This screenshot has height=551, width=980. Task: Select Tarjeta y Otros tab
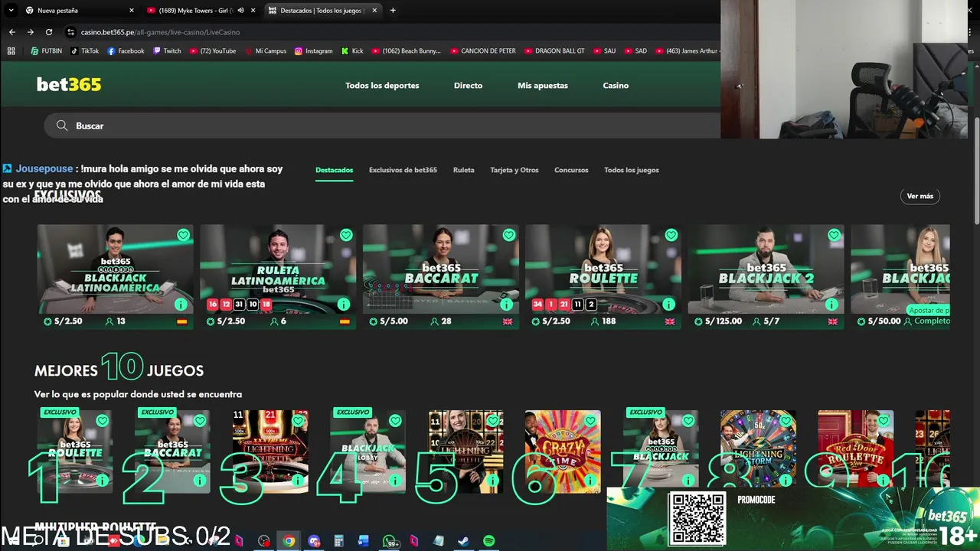514,170
